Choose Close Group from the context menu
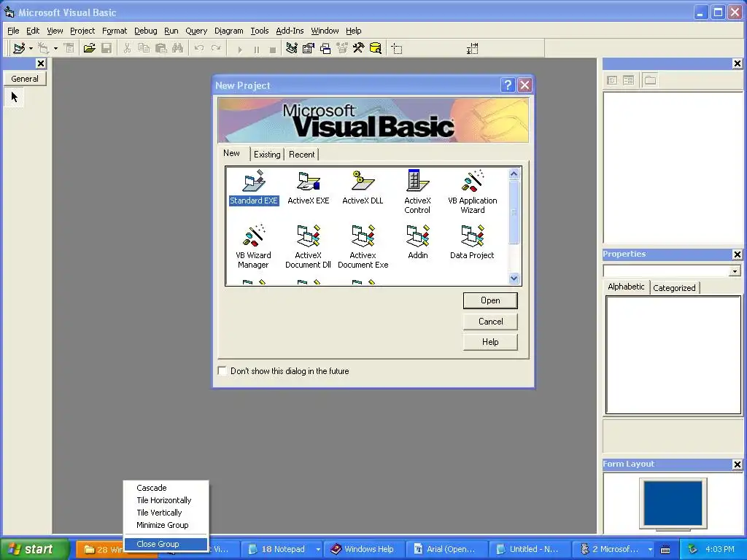Viewport: 747px width, 560px height. [166, 544]
